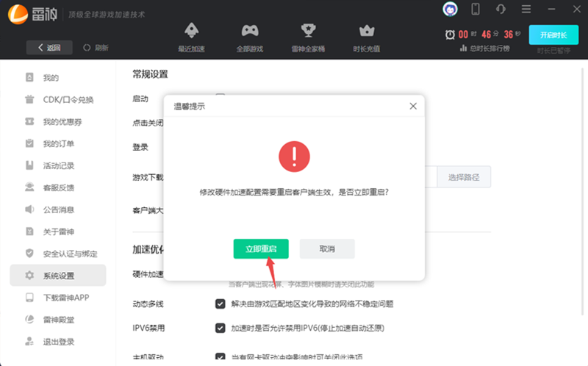Open 最近加速 rocket tab
Viewport: 588px width, 366px height.
point(191,37)
